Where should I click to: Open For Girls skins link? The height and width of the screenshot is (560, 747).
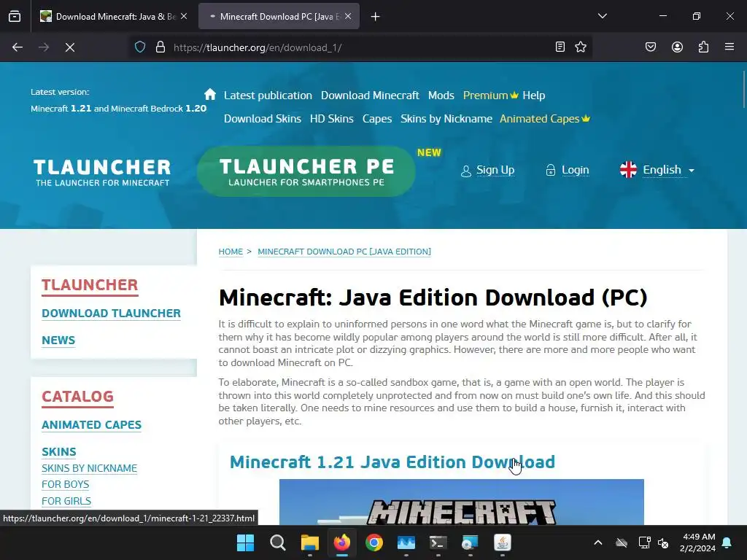click(x=66, y=502)
